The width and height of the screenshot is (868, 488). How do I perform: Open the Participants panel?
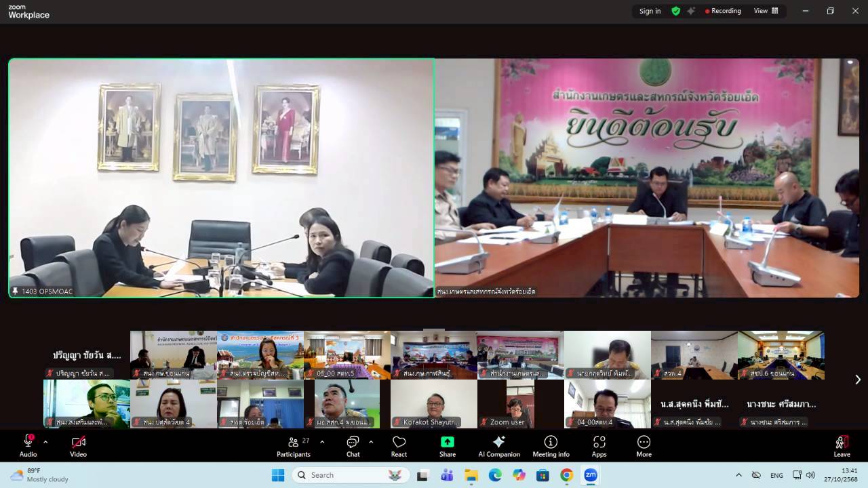pos(294,445)
